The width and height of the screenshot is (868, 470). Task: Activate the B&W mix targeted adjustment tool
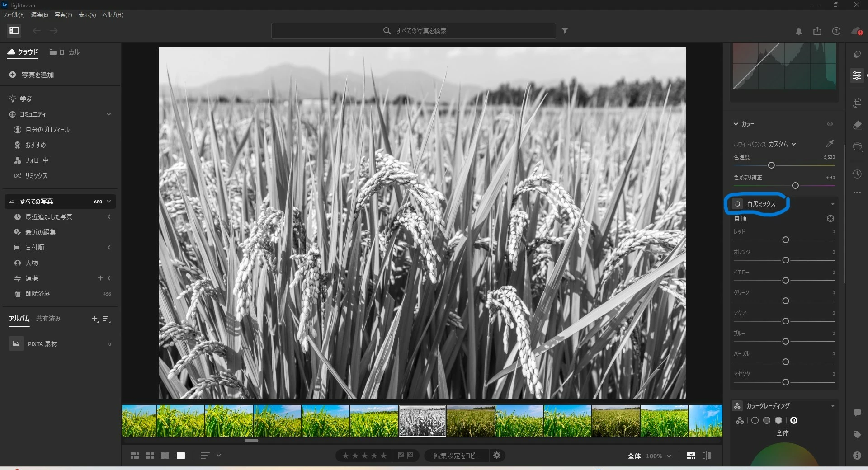(830, 219)
